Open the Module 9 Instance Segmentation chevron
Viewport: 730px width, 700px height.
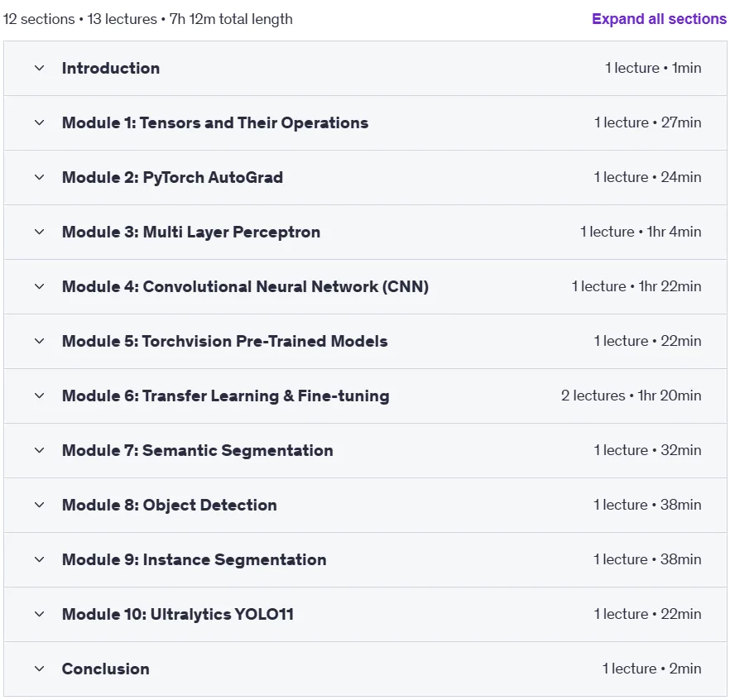click(40, 559)
